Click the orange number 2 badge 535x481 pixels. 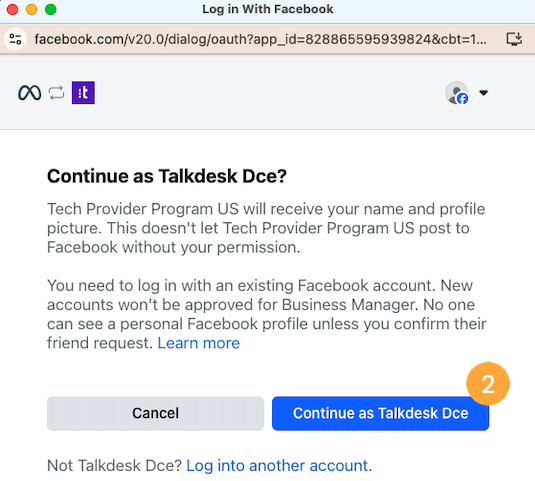488,384
